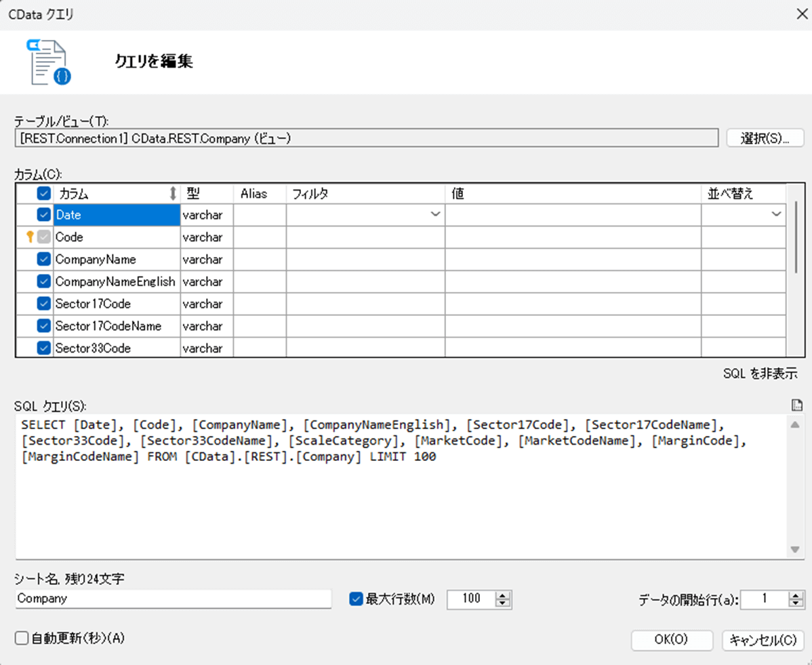Click the CData query logo icon
This screenshot has width=812, height=665.
45,62
